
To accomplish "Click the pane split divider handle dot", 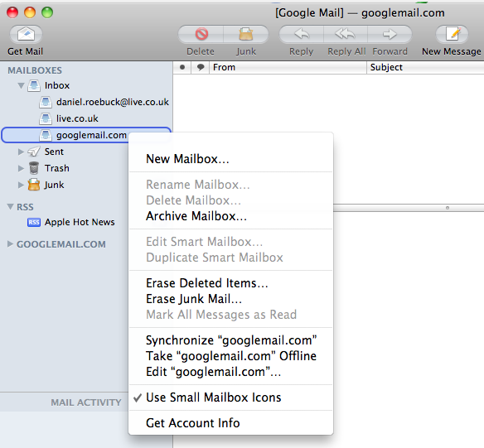I will 448,208.
